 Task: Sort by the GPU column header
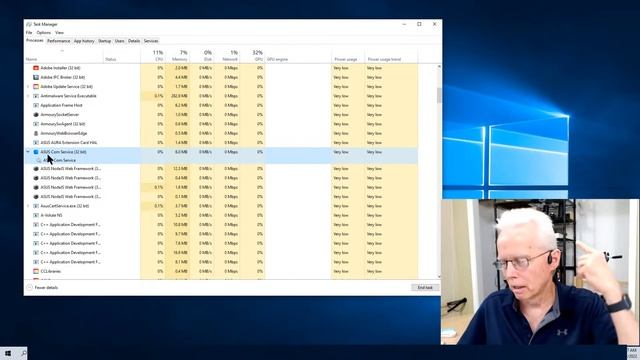coord(253,55)
